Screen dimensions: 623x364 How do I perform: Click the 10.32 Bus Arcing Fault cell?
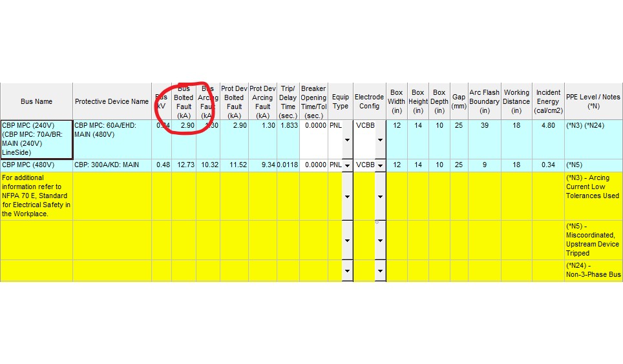207,165
